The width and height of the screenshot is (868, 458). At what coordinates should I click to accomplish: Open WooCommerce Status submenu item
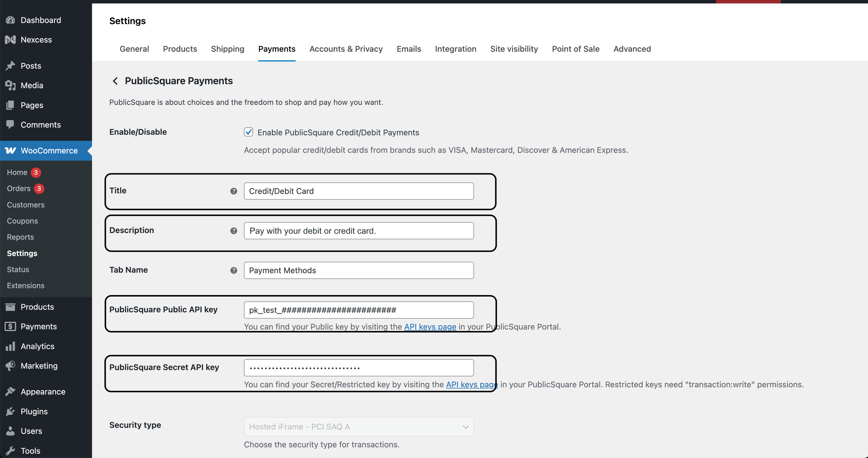[x=18, y=269]
